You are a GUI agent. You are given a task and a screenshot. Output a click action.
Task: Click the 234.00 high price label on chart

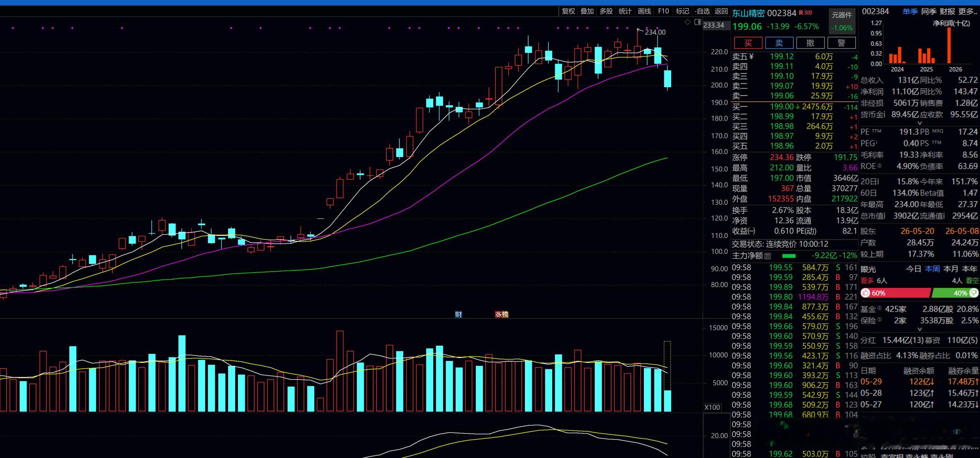coord(655,32)
